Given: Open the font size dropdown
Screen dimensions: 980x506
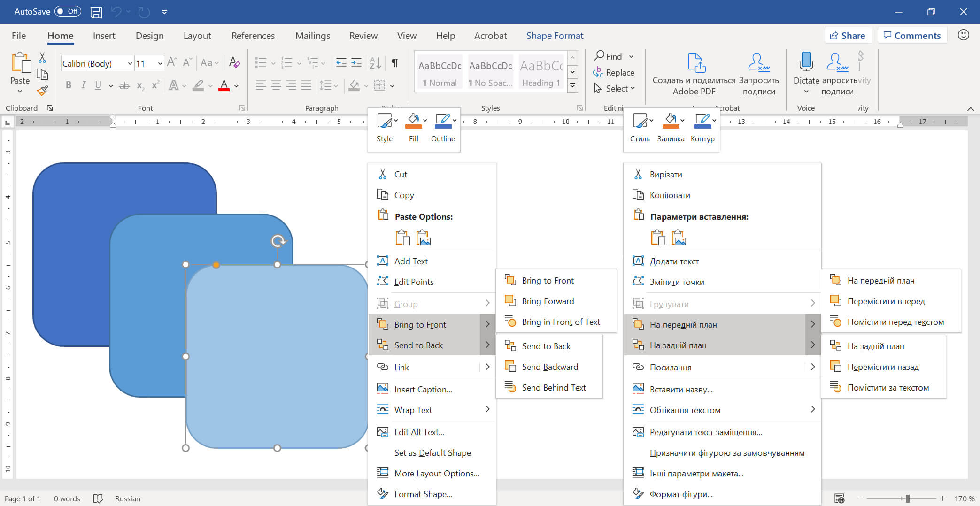Looking at the screenshot, I should tap(160, 63).
